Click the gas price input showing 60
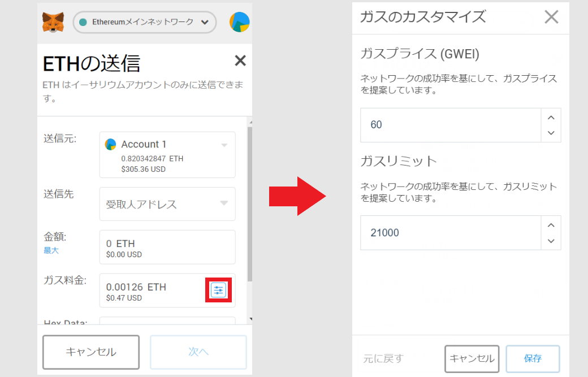Image resolution: width=588 pixels, height=377 pixels. (x=451, y=125)
